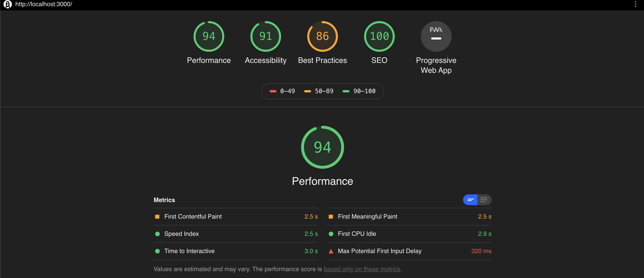Click the localhost:3000 URL in the header
Viewport: 644px width, 278px height.
[x=44, y=4]
